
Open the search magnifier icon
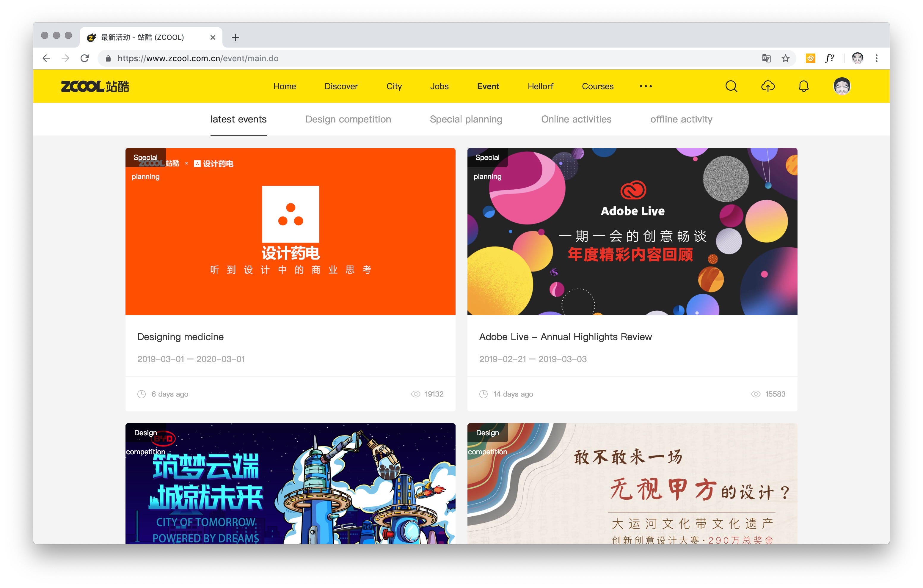[x=731, y=86]
